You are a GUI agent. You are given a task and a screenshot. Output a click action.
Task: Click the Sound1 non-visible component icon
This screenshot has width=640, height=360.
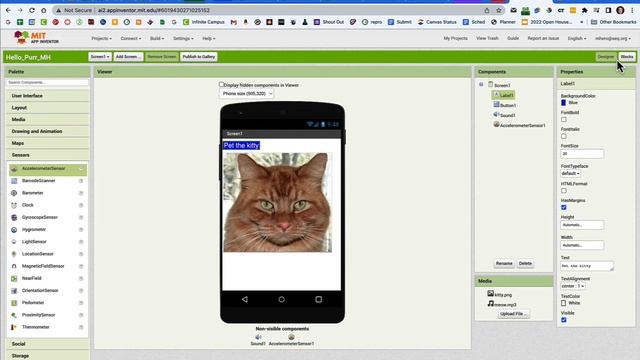click(258, 337)
